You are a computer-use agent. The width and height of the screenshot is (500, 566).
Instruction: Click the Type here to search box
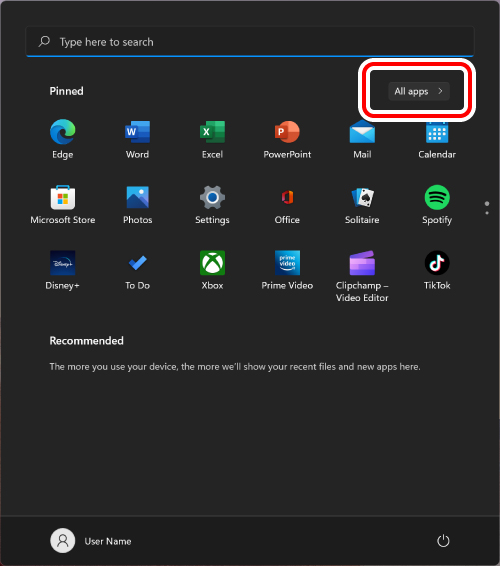pos(250,42)
